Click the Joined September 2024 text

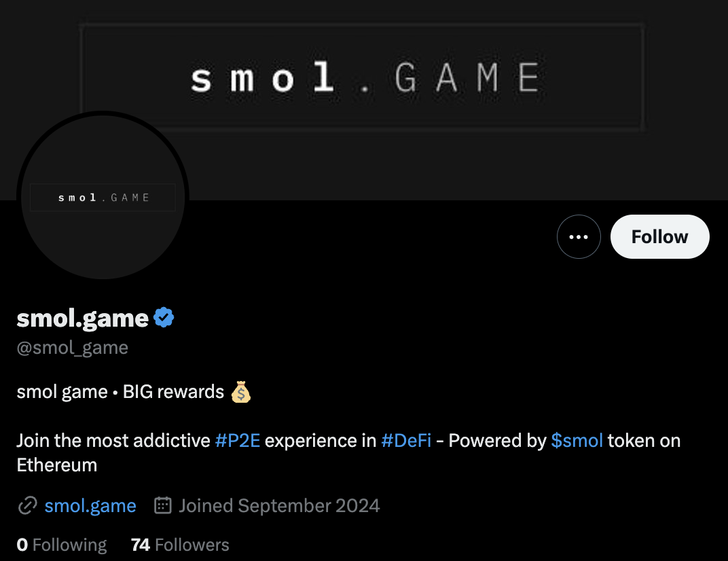pyautogui.click(x=279, y=506)
